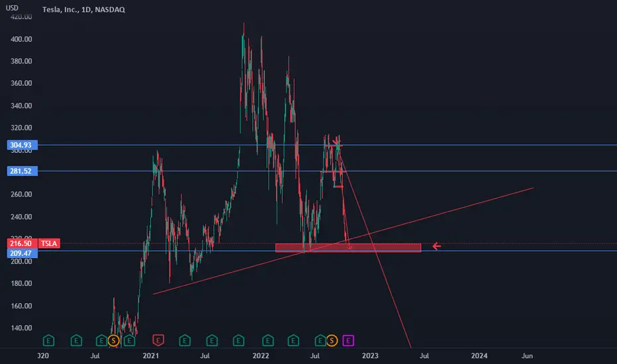Viewport: 617px width, 364px height.
Task: Click the 209.47 blue price label
Action: coord(22,253)
